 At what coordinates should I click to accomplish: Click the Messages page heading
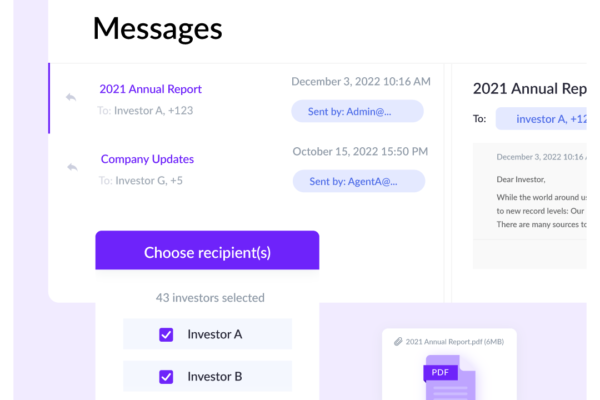157,28
